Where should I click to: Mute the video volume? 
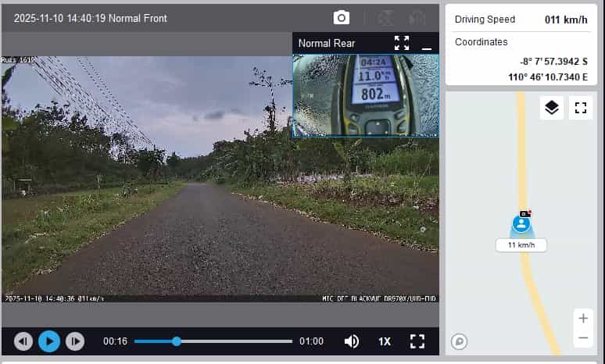point(352,341)
